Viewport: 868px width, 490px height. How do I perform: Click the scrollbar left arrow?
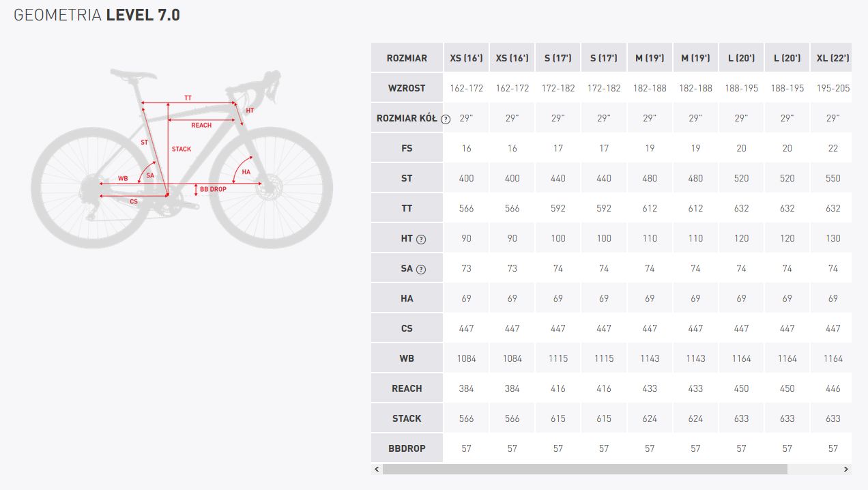pyautogui.click(x=376, y=470)
